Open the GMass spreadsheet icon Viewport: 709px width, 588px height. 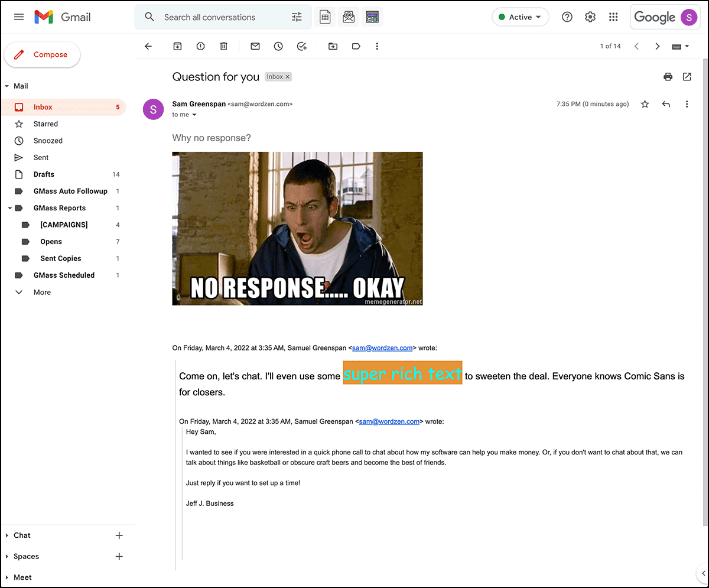pyautogui.click(x=325, y=17)
